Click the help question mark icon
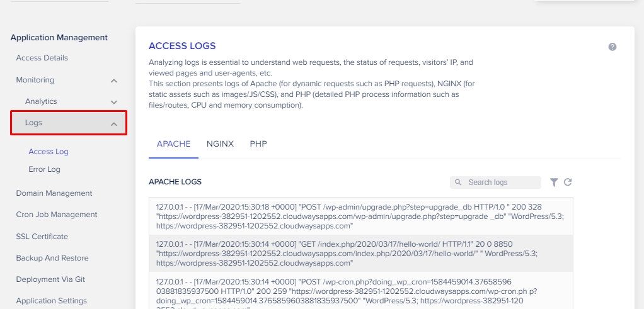Screen dimensions: 644x309 [x=612, y=47]
